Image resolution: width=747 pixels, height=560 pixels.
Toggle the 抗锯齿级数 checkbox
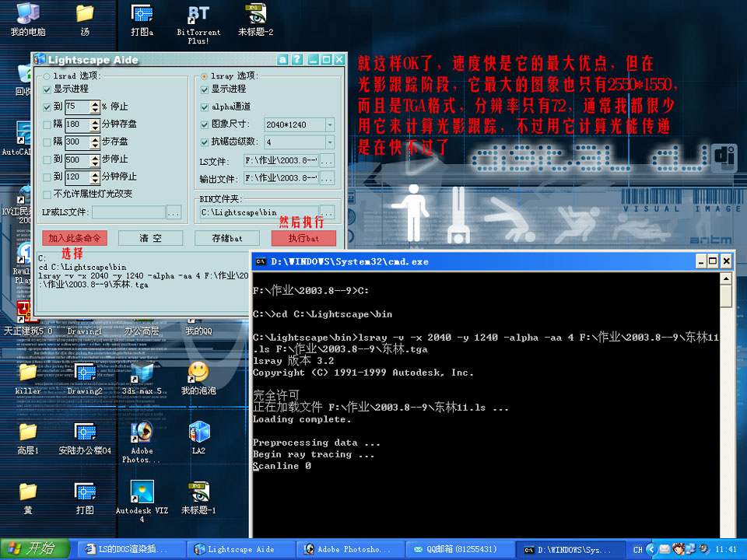point(205,142)
